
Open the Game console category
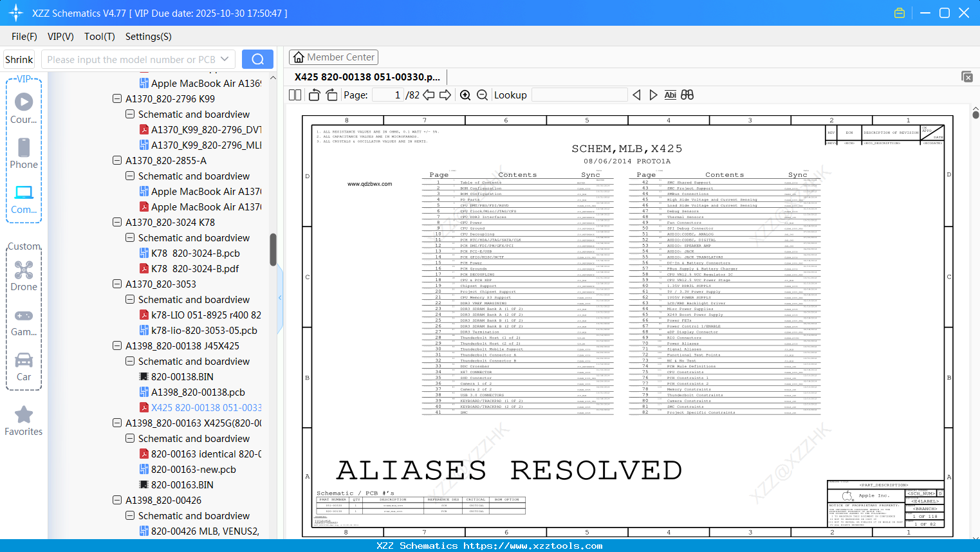24,322
